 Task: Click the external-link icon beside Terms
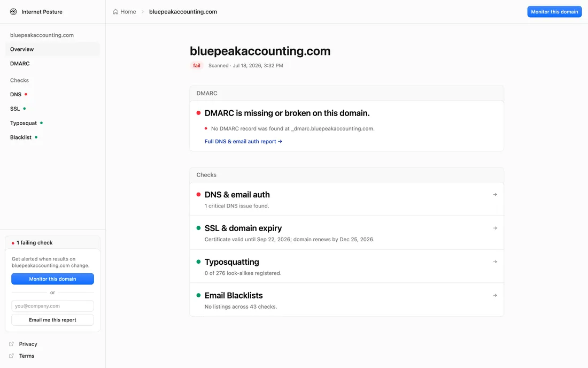point(11,356)
